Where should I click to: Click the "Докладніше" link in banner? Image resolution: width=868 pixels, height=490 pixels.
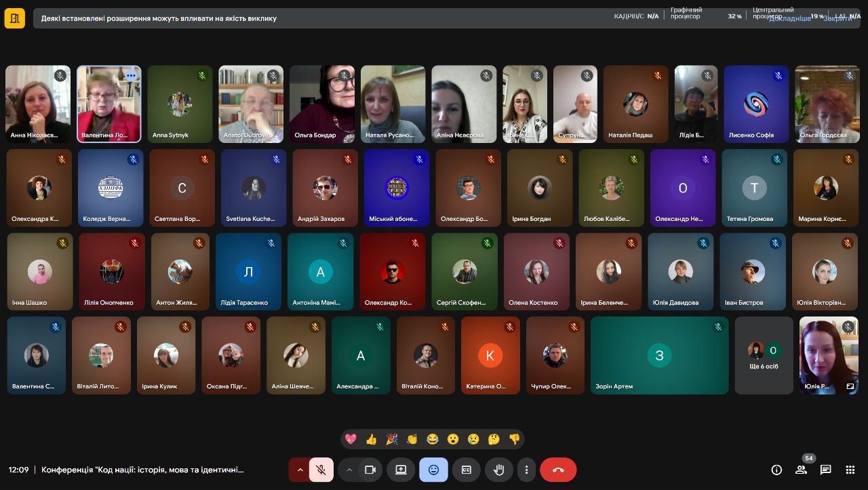[789, 18]
